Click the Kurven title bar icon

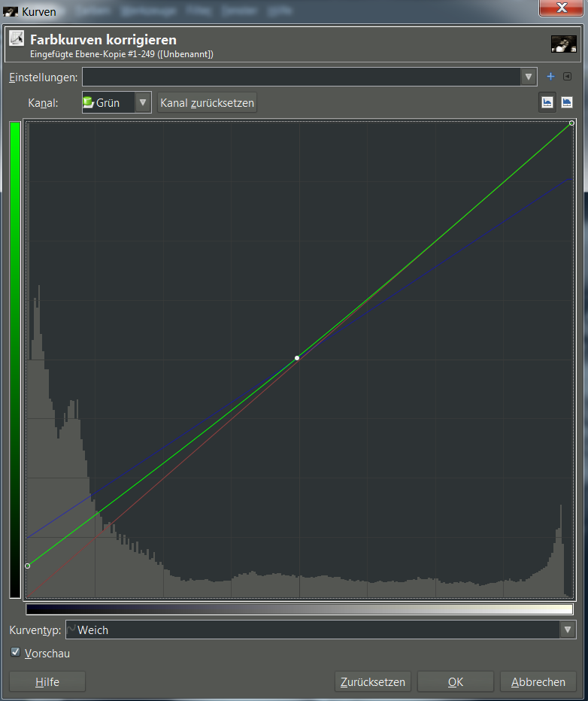11,12
